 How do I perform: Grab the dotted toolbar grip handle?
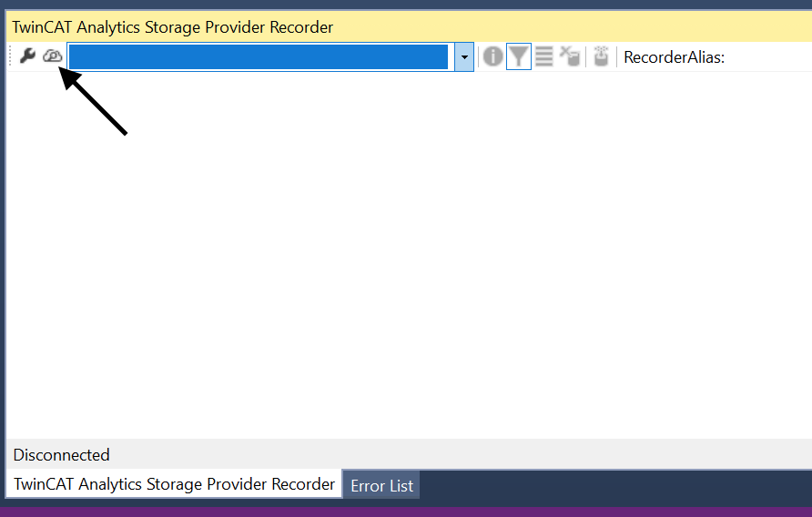click(x=10, y=56)
